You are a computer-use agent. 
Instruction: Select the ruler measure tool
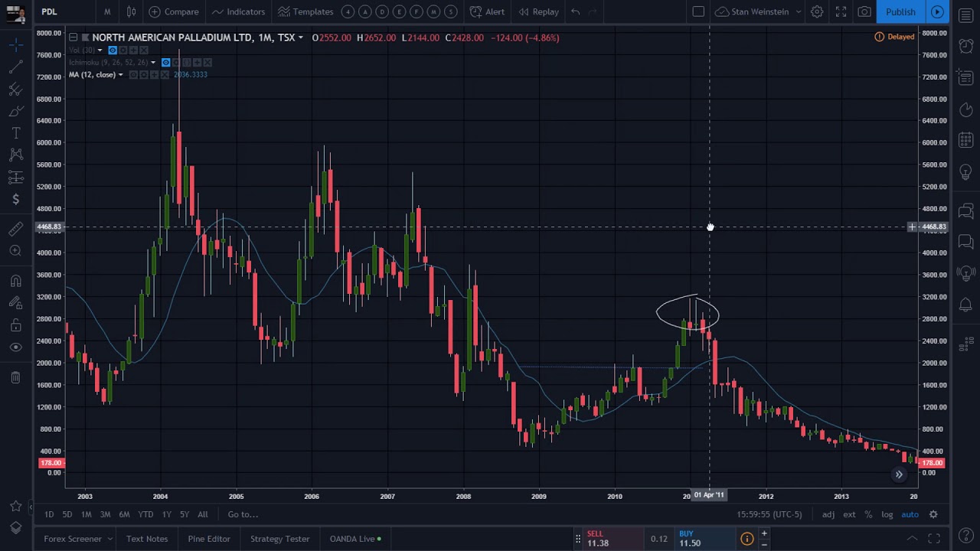pos(15,229)
